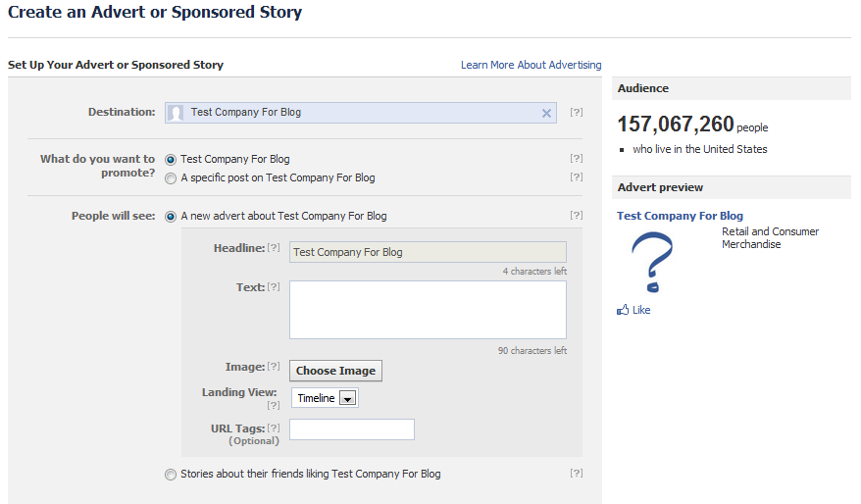Click the thumbs-up Like icon in advert preview
This screenshot has width=861, height=504.
[x=623, y=310]
